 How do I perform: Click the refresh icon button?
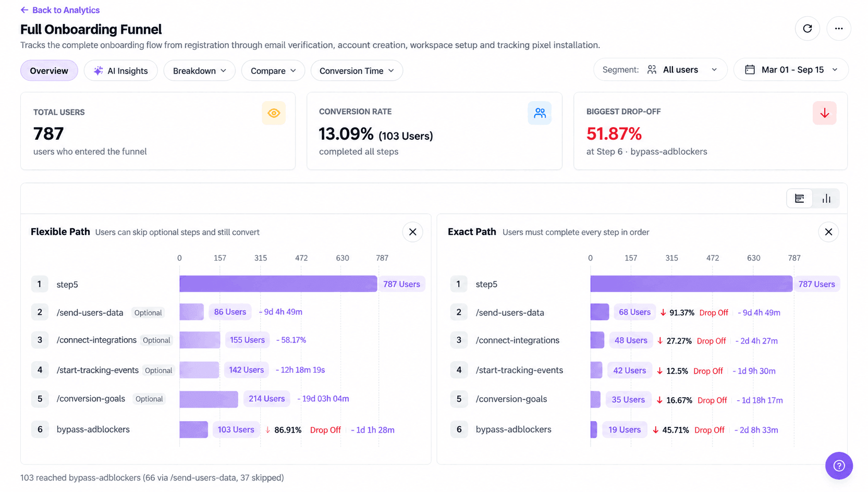point(807,29)
